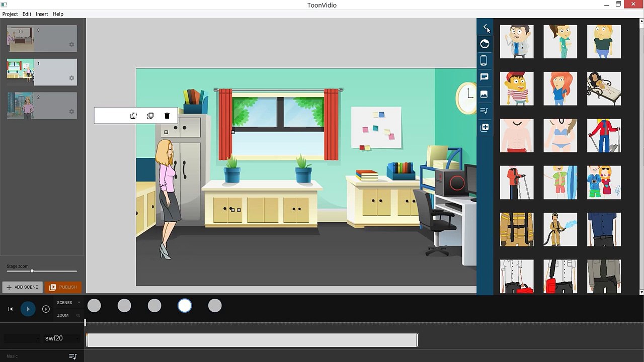Screen dimensions: 644x362
Task: Select scene 0 thumbnail
Action: (x=20, y=39)
